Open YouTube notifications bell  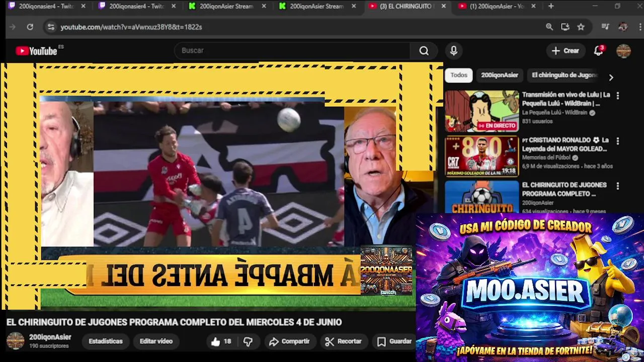tap(598, 51)
